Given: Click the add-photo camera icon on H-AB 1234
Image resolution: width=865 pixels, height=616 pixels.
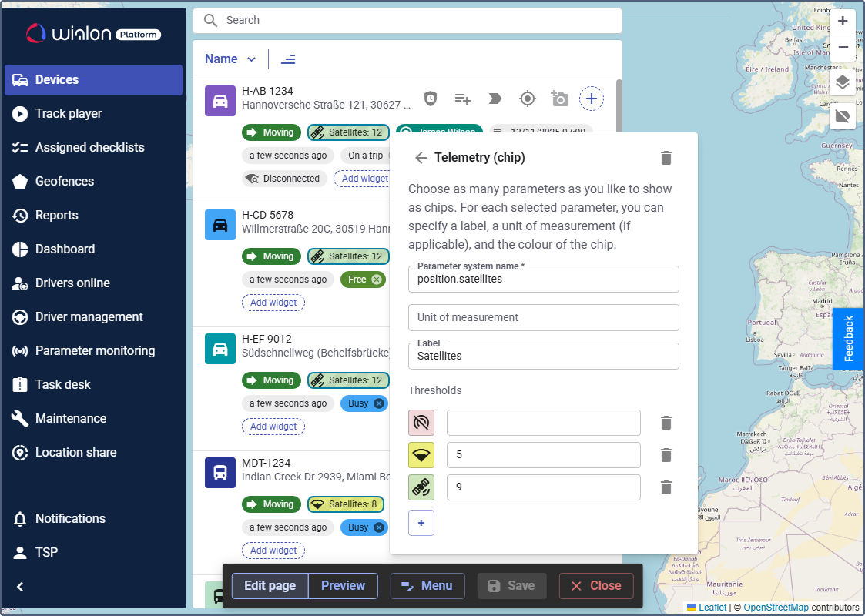Looking at the screenshot, I should 559,99.
